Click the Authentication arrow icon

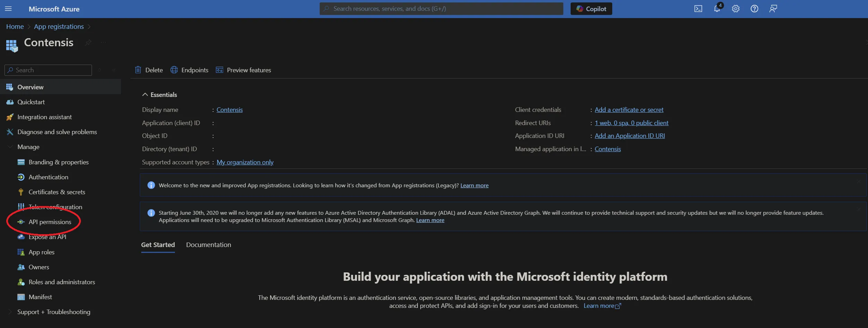click(x=21, y=177)
